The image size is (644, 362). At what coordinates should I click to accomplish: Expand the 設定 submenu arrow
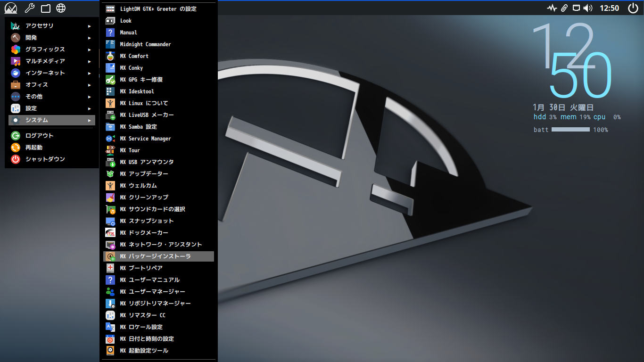pos(90,109)
